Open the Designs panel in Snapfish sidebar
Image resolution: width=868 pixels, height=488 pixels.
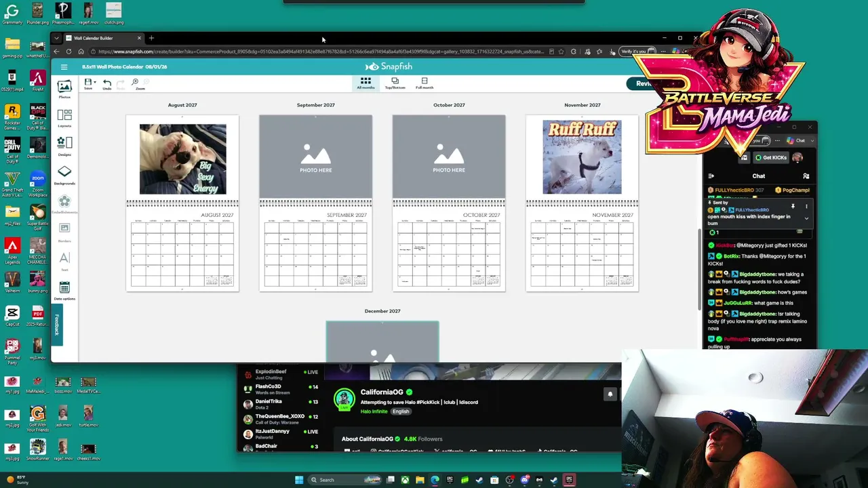(64, 146)
